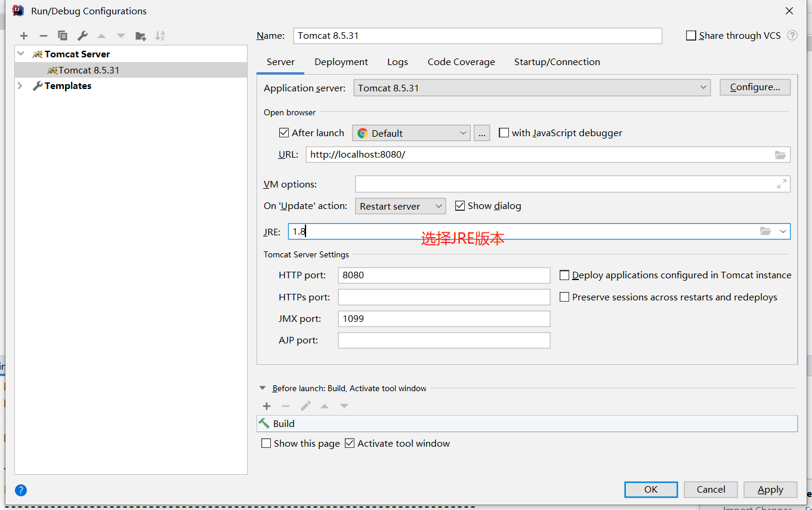Collapse the Tomcat Server tree node
The image size is (812, 510).
[x=21, y=54]
